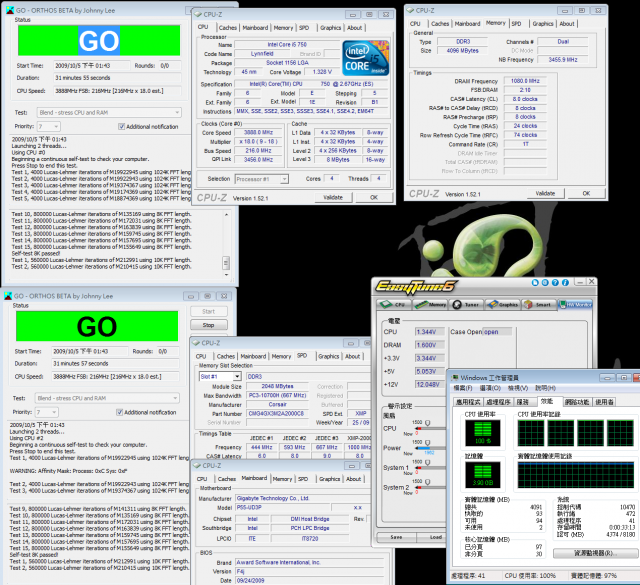Click the ORTHOS icon in the bottom ORTHOS title bar

tap(8, 296)
